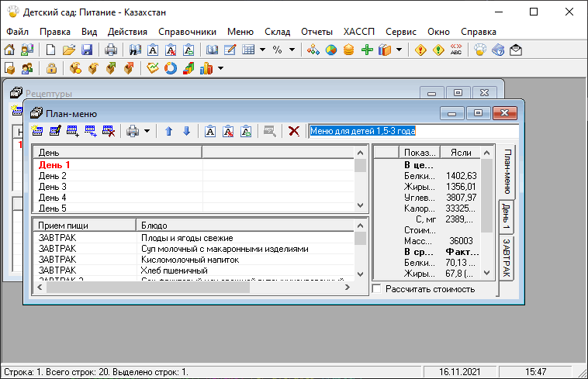The height and width of the screenshot is (379, 588).
Task: Open dropdown arrow next to bar chart icon
Action: (x=221, y=69)
